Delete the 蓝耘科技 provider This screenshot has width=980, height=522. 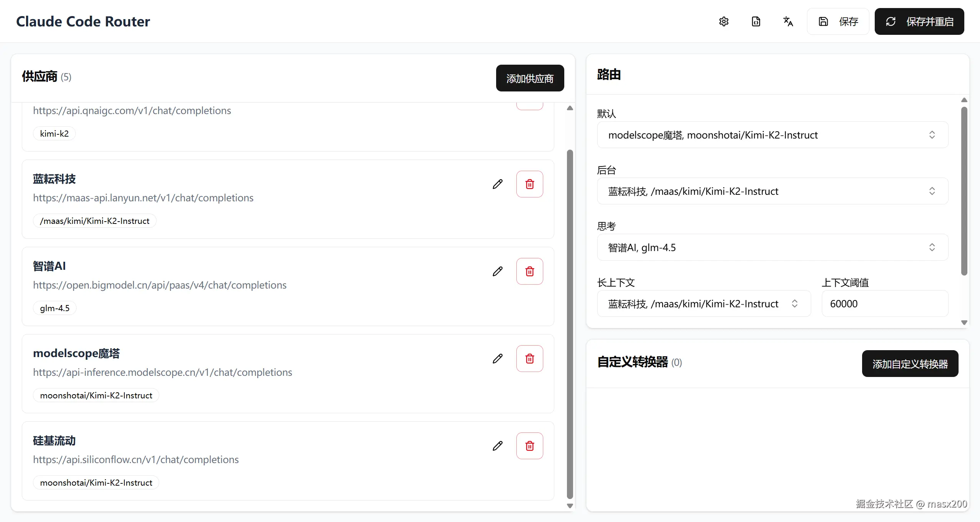click(529, 184)
